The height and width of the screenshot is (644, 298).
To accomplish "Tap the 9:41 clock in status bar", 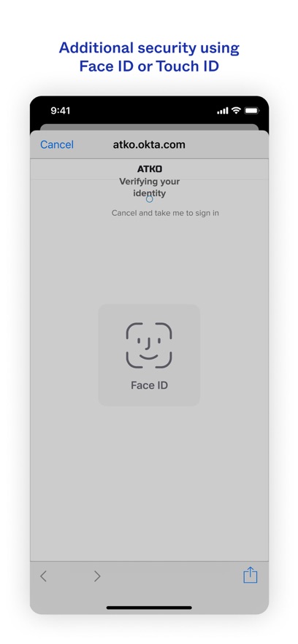I will (61, 110).
